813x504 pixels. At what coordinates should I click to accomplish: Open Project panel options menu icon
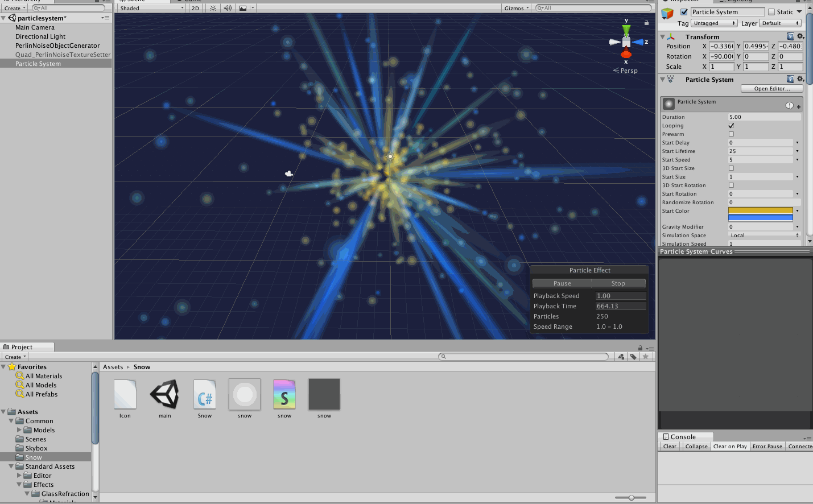coord(650,348)
